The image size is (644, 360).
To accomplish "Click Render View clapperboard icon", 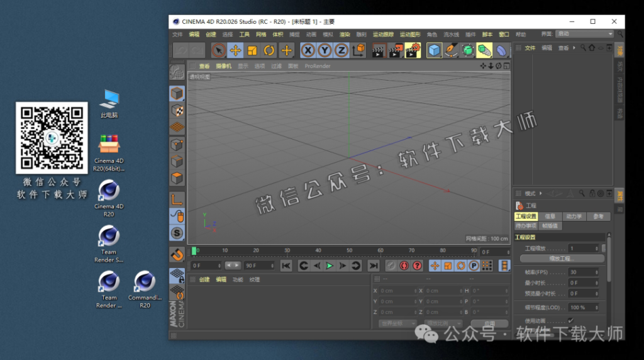I will 378,50.
